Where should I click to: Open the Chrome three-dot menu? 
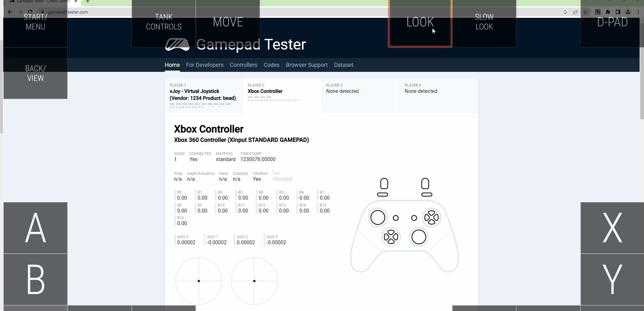click(638, 12)
